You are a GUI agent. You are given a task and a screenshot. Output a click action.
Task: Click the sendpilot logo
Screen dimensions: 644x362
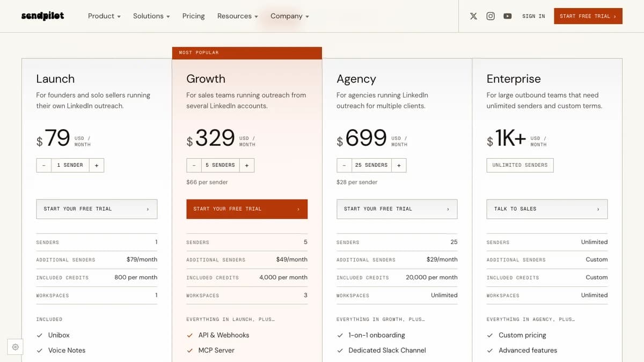tap(43, 16)
